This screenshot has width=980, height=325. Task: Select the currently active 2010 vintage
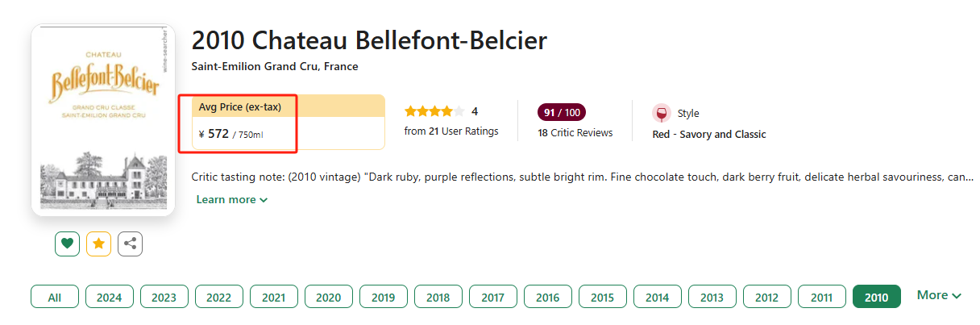(x=876, y=297)
